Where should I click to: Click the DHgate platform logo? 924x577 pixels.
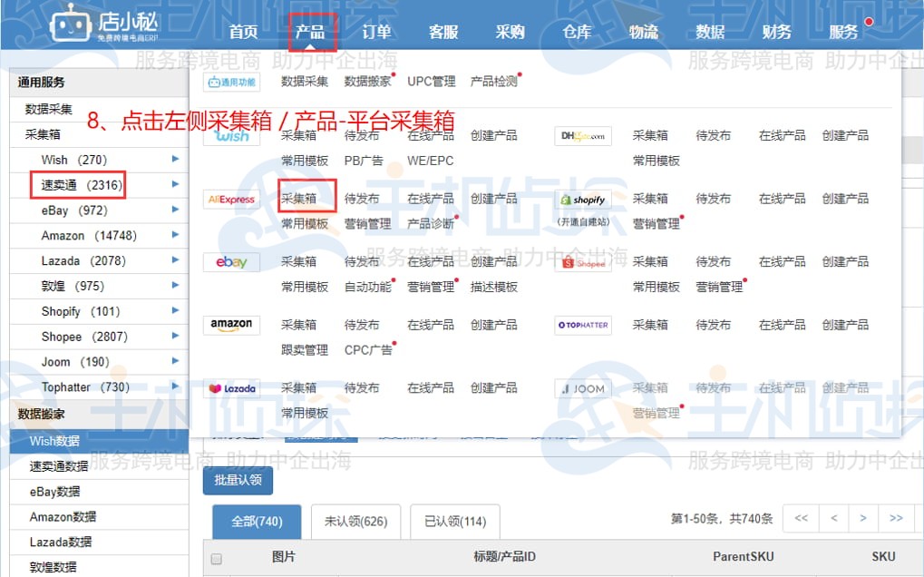click(x=584, y=134)
